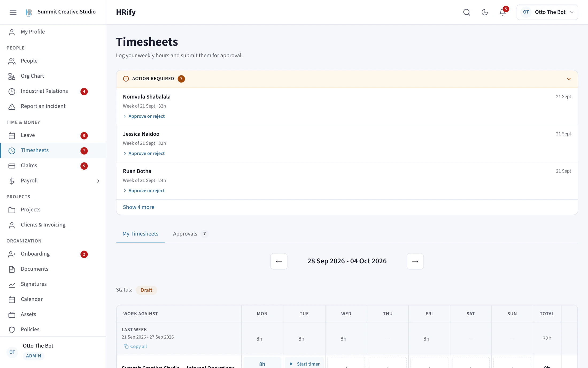Image resolution: width=588 pixels, height=368 pixels.
Task: Click the Onboarding badge showing 2
Action: (84, 254)
